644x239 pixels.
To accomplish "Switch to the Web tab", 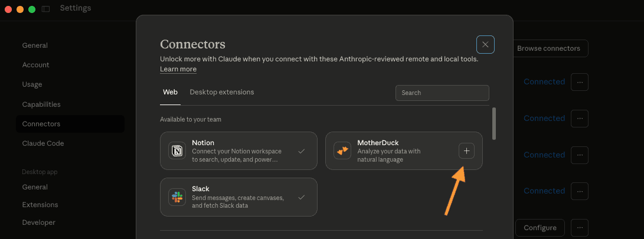I will [171, 92].
